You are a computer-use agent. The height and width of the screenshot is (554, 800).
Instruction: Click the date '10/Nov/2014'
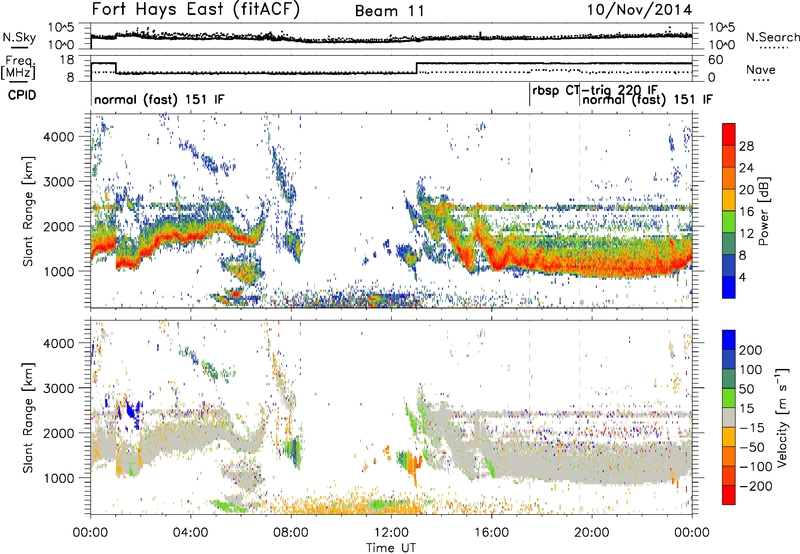pos(639,10)
